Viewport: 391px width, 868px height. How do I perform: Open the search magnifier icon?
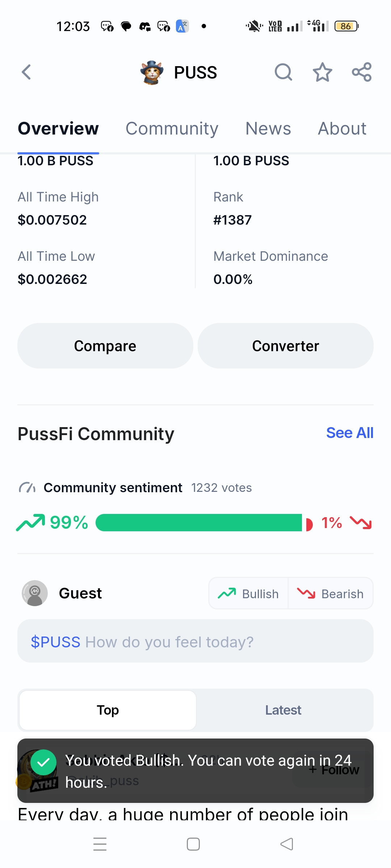pyautogui.click(x=283, y=72)
